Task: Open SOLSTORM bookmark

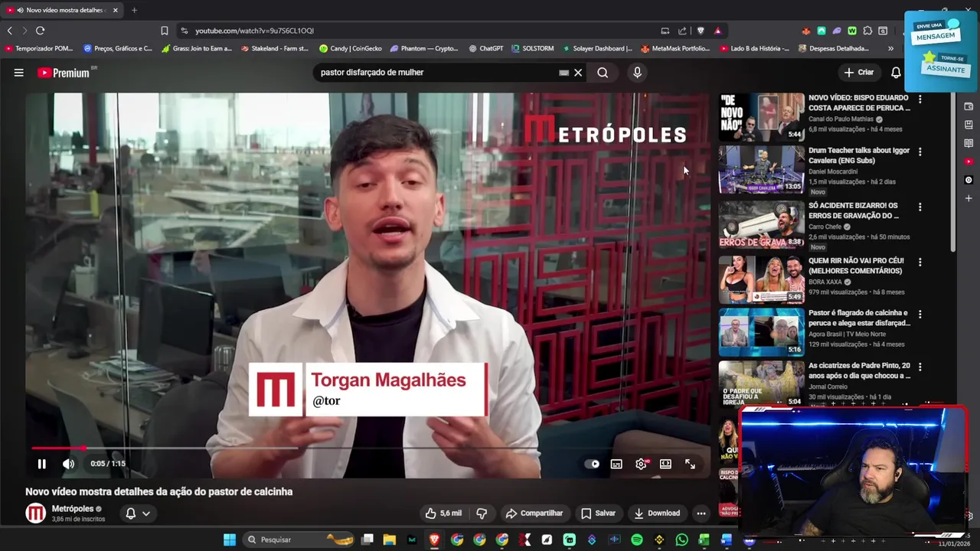Action: click(x=532, y=48)
